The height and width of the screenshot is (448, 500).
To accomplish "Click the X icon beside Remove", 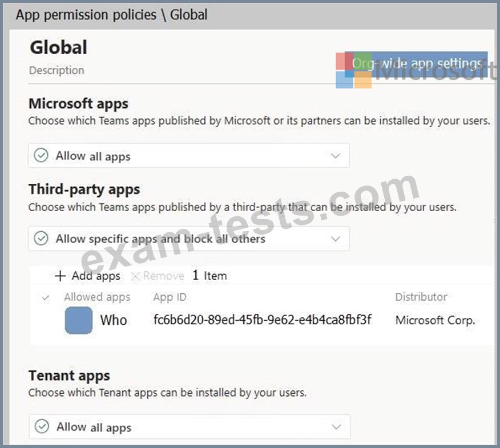I will (135, 276).
